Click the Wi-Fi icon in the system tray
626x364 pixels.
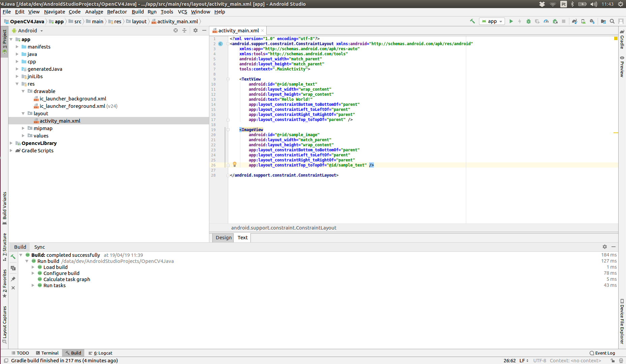point(553,4)
